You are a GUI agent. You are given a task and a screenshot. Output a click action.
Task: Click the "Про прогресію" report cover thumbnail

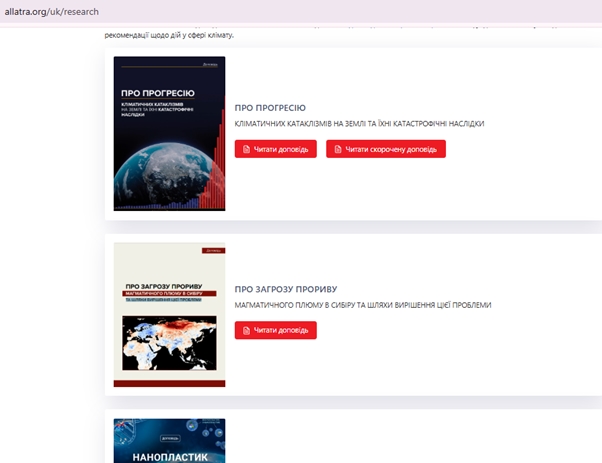[x=169, y=133]
